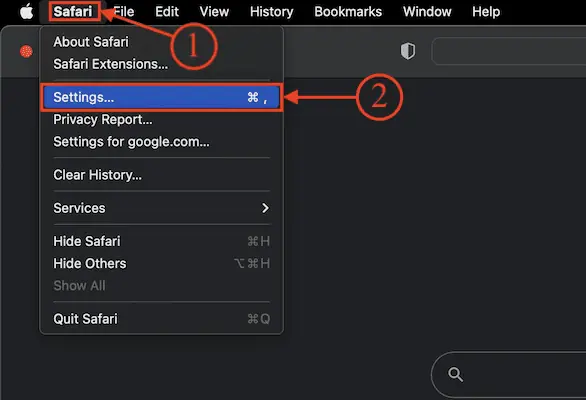This screenshot has width=586, height=400.
Task: Focus the page search field
Action: pos(509,375)
